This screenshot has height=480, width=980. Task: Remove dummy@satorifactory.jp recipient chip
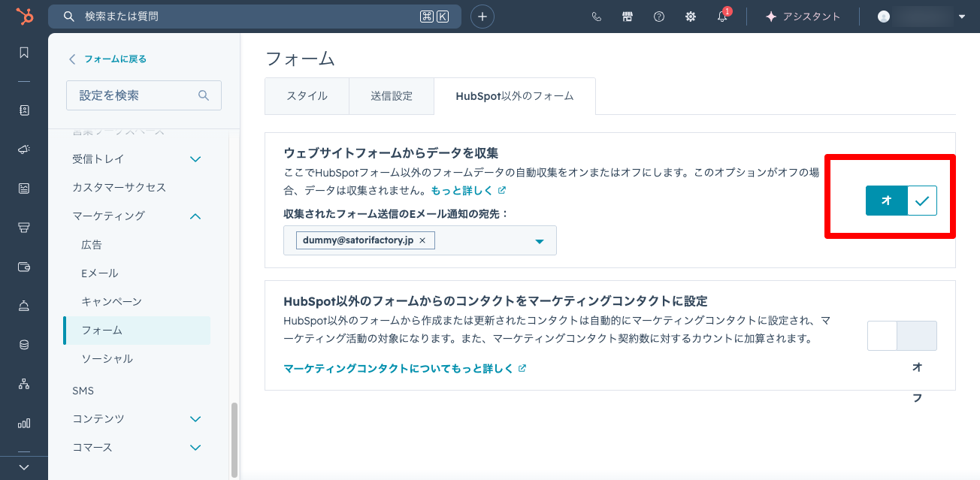coord(422,240)
